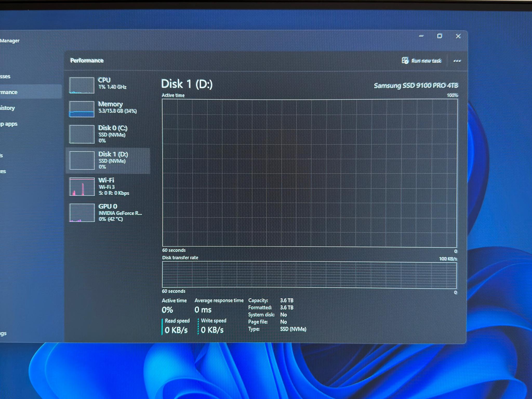Minimize the Task Manager window
532x399 pixels.
pos(421,36)
